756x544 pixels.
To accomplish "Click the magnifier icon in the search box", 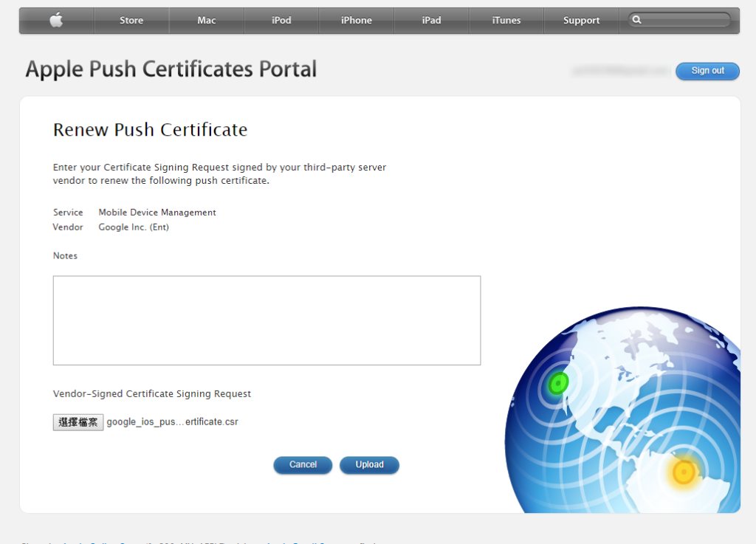I will (638, 20).
